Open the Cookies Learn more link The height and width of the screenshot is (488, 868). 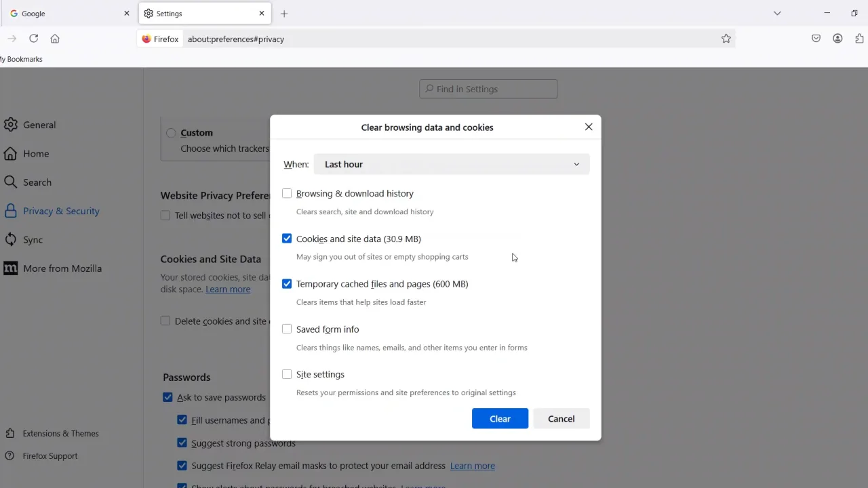coord(228,289)
